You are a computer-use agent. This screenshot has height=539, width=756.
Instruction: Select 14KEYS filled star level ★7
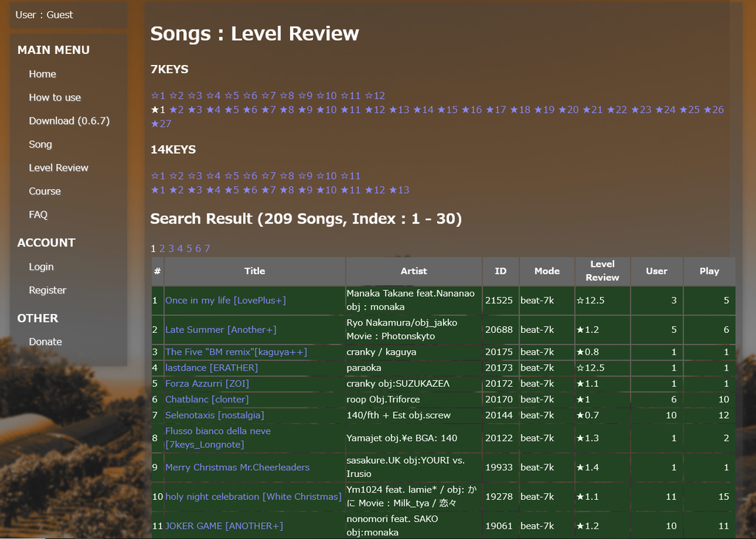click(x=269, y=190)
